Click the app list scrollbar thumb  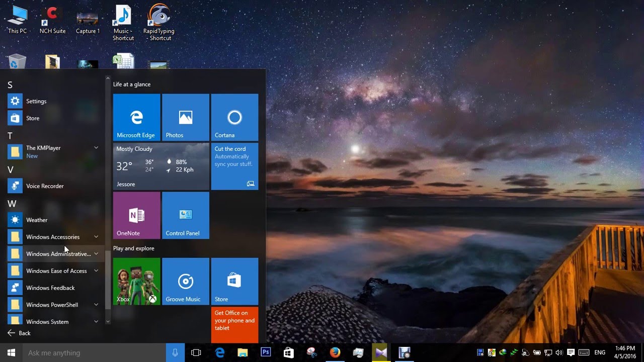(108, 279)
